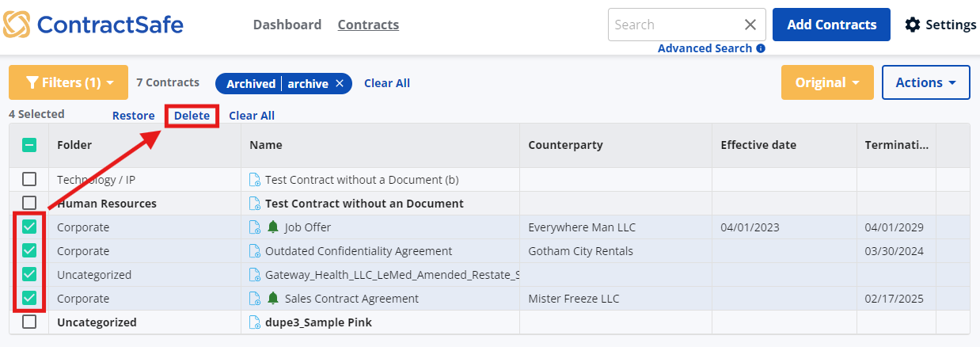Click the ContractSafe logo icon
Image resolution: width=980 pixels, height=347 pixels.
click(17, 24)
